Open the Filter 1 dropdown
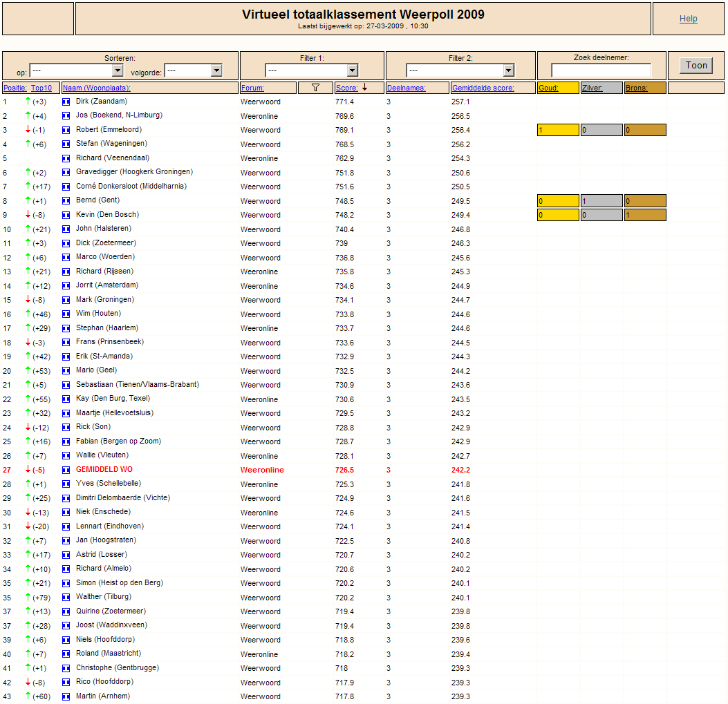 (312, 70)
